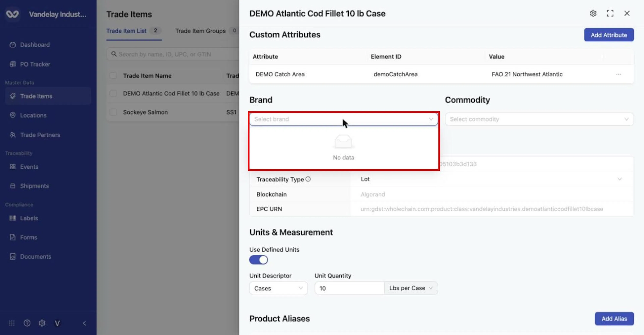This screenshot has width=644, height=335.
Task: Check the DEMO Atlantic Cod Fillet row checkbox
Action: (113, 93)
